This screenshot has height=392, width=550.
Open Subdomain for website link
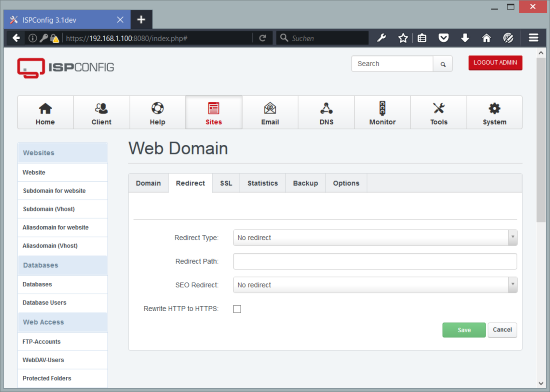point(62,191)
